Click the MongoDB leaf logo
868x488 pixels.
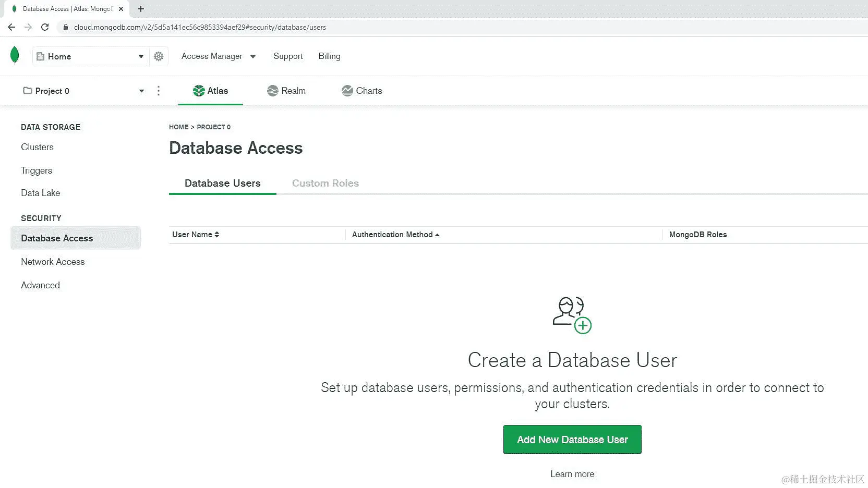click(x=15, y=55)
